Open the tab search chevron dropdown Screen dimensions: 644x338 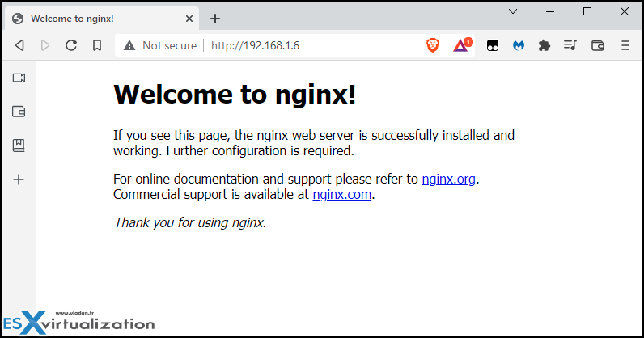(513, 11)
